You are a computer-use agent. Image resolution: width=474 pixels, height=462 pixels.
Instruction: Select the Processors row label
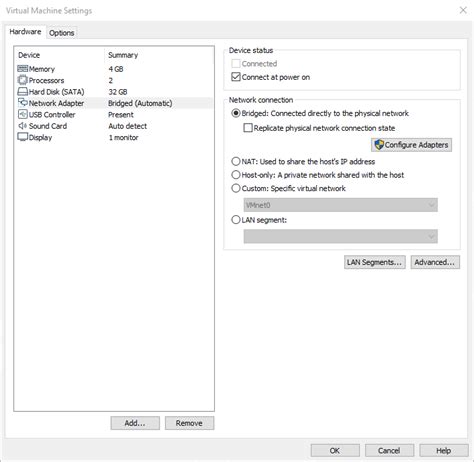(46, 80)
